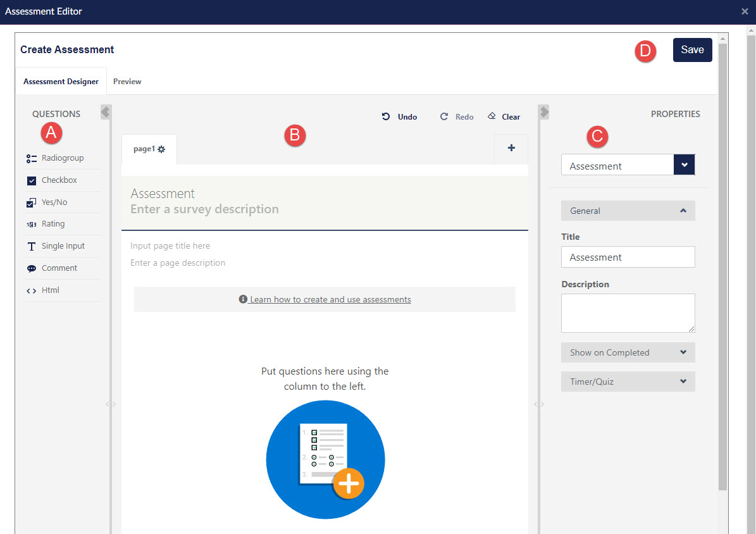
Task: Select the Yes/No question type
Action: (54, 202)
